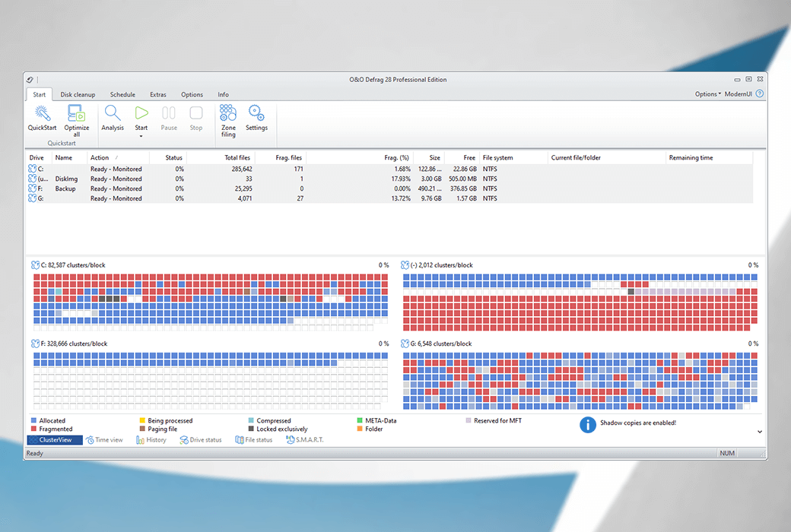
Task: Select drive F: Backup row icon
Action: click(32, 188)
